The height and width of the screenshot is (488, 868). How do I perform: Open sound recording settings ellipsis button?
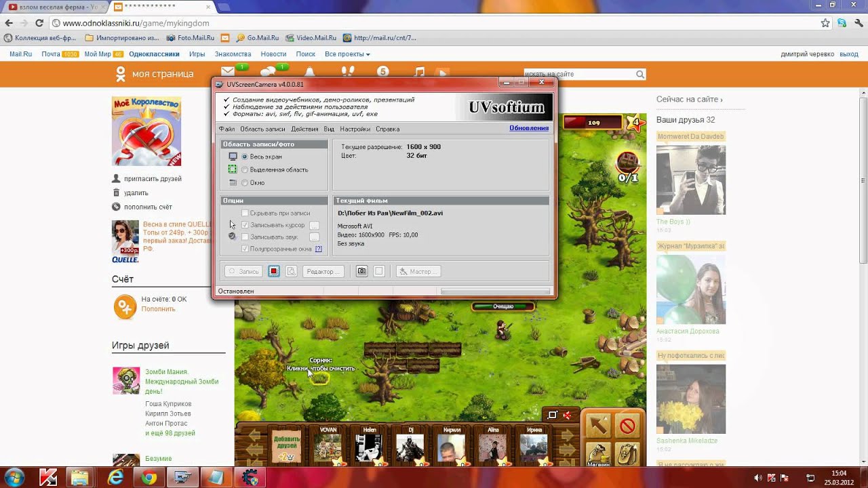point(315,237)
